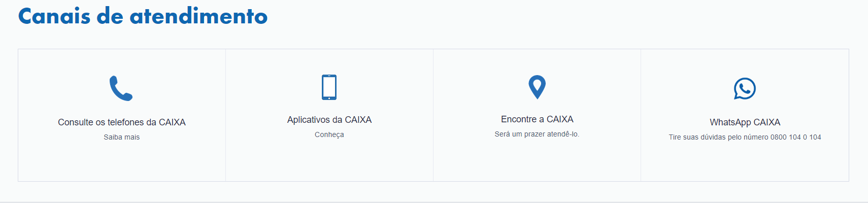Click 'Tire suas dúvidas pelo número' text

718,137
